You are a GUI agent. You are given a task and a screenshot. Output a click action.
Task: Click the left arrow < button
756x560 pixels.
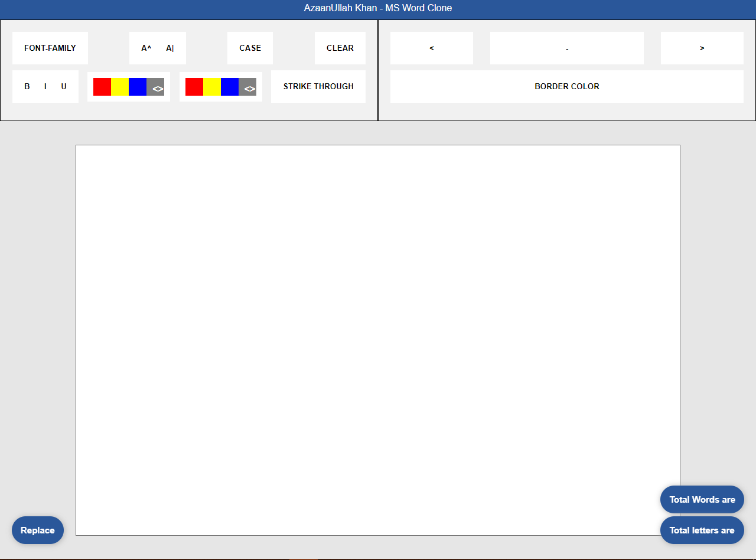[x=432, y=48]
